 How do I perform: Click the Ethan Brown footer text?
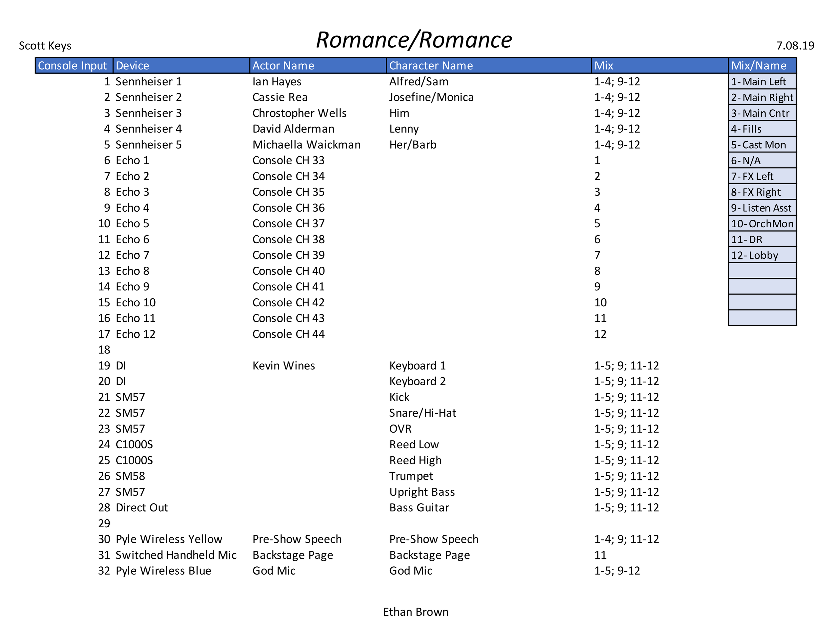click(x=416, y=612)
